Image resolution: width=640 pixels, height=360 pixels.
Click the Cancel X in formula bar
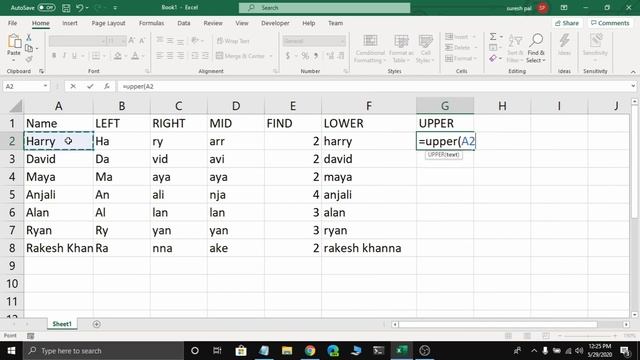click(73, 86)
